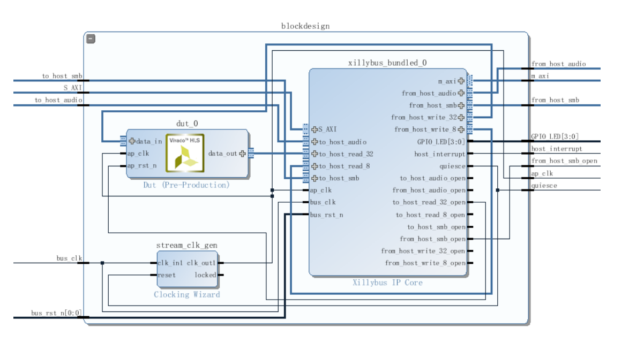Select the xillybus_bundled_0 block title
The image size is (644, 351).
click(x=387, y=63)
